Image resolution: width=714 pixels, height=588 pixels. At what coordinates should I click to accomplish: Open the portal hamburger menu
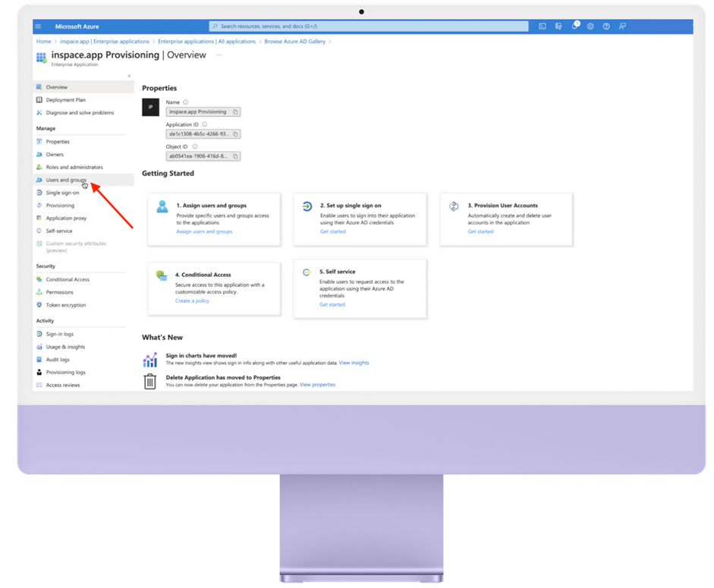click(x=37, y=27)
